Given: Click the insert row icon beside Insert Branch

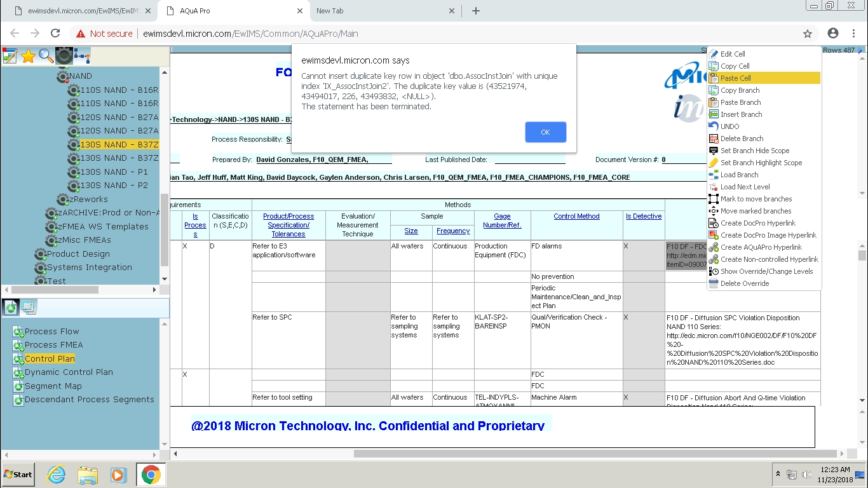Looking at the screenshot, I should (x=714, y=114).
